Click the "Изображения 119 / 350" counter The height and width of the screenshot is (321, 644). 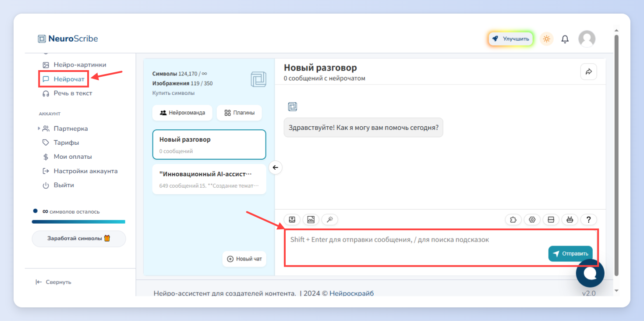(x=182, y=83)
